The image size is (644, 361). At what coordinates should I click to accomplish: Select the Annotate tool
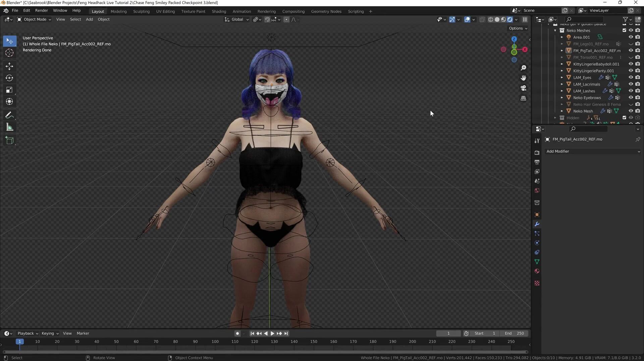pyautogui.click(x=9, y=115)
